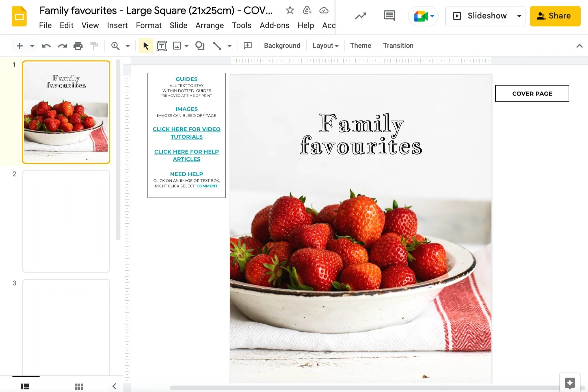Insert a comment on the slide
Screen dimensions: 588x392
pos(247,46)
